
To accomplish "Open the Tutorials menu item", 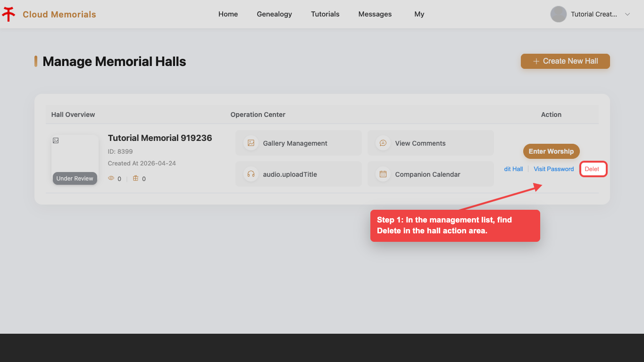I will (325, 14).
